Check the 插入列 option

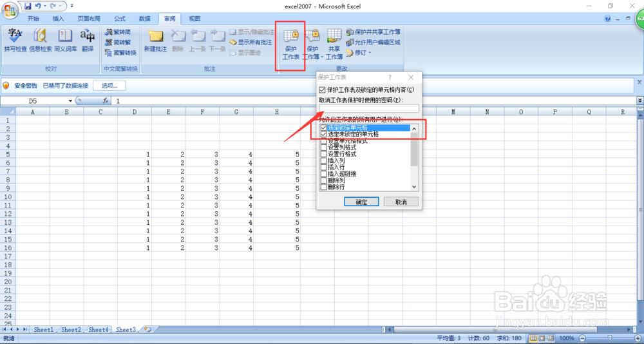[x=324, y=160]
